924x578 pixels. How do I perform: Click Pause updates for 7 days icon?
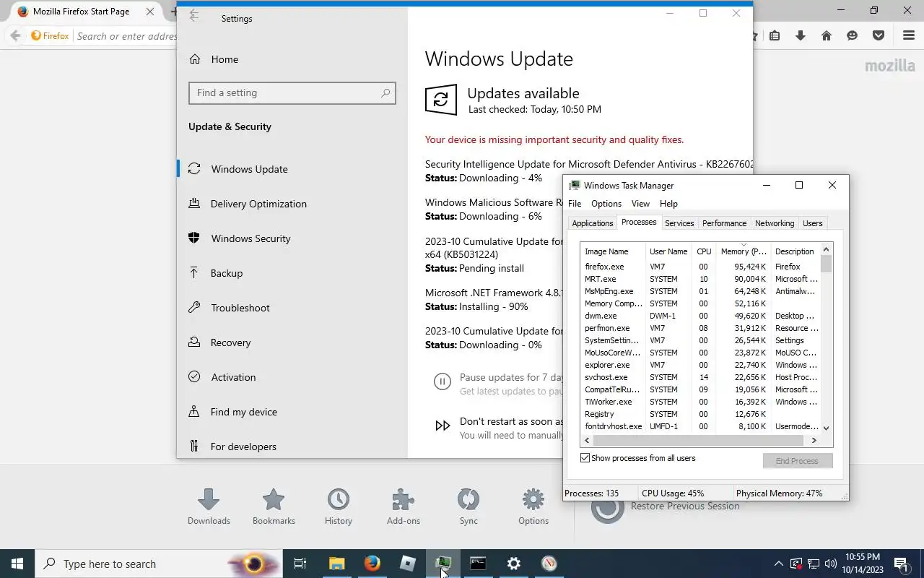pyautogui.click(x=443, y=381)
